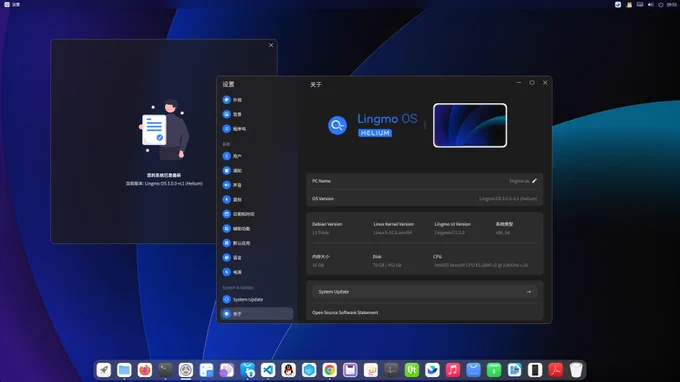The image size is (680, 382).
Task: Click the volume icon in the top bar
Action: [x=651, y=4]
